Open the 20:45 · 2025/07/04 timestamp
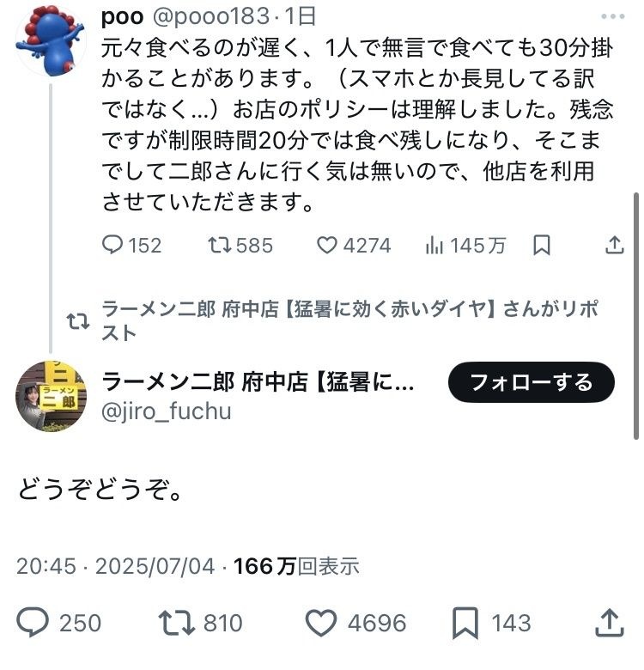Viewport: 644px width, 670px height. coord(115,566)
